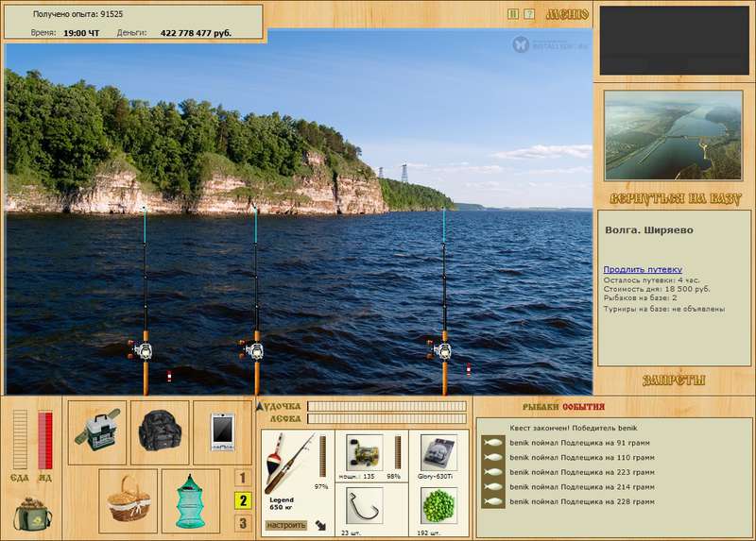
Task: Select rod slot 3
Action: [x=243, y=523]
